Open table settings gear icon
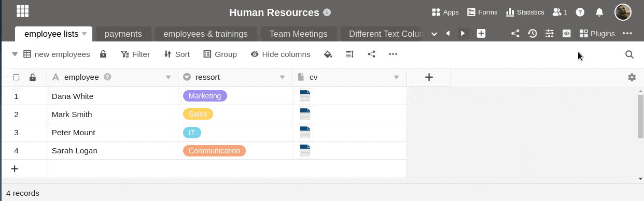This screenshot has height=201, width=644. [x=632, y=77]
